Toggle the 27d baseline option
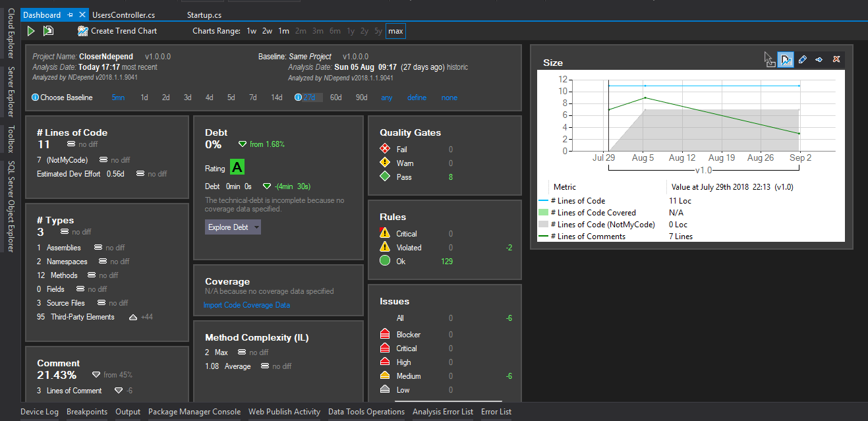Image resolution: width=868 pixels, height=421 pixels. click(x=312, y=97)
